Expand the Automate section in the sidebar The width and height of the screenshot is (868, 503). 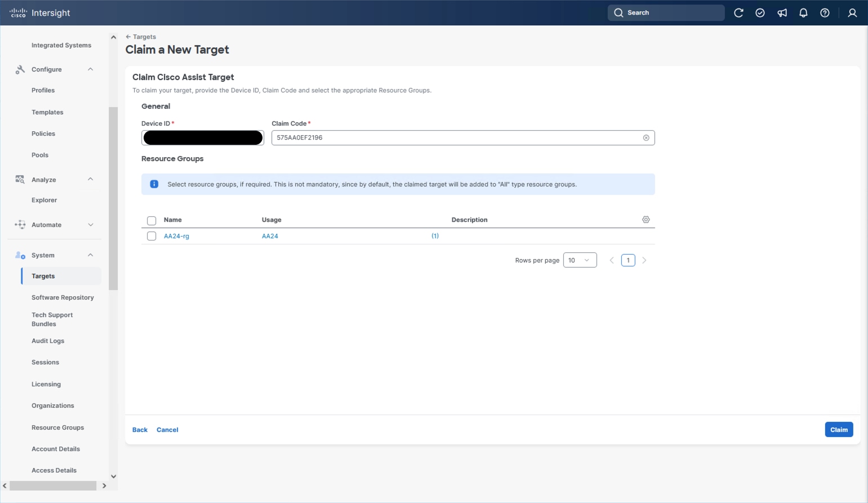[90, 224]
